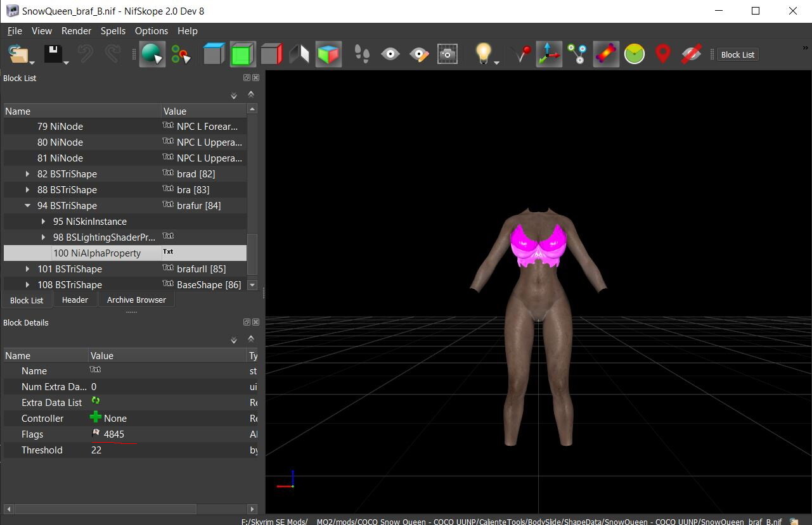This screenshot has width=812, height=525.
Task: Click the Threshold value 22
Action: point(96,450)
